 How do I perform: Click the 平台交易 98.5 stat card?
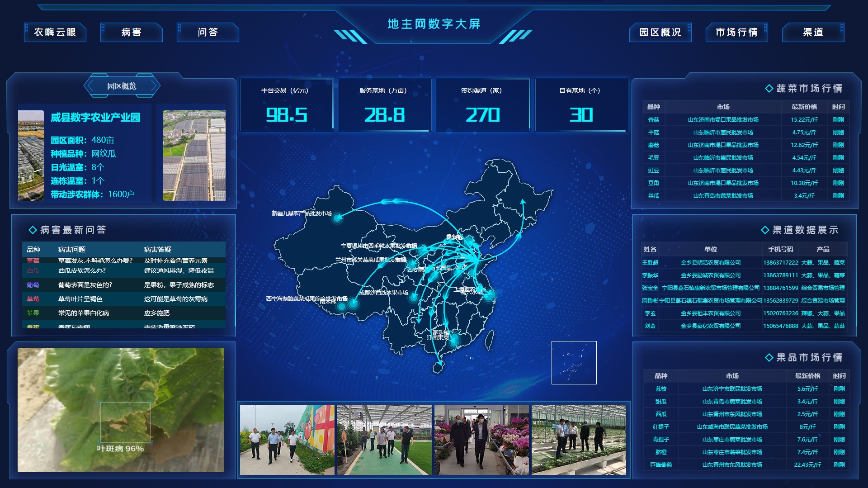[x=286, y=105]
